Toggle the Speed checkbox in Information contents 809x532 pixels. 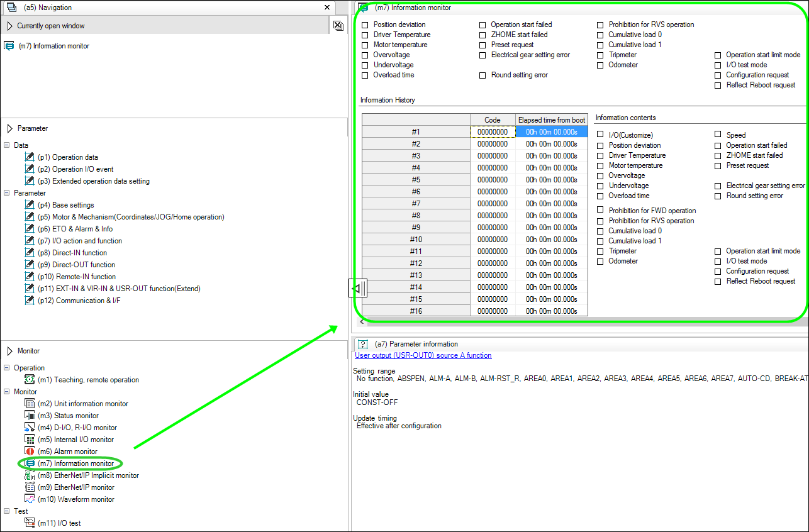point(718,135)
